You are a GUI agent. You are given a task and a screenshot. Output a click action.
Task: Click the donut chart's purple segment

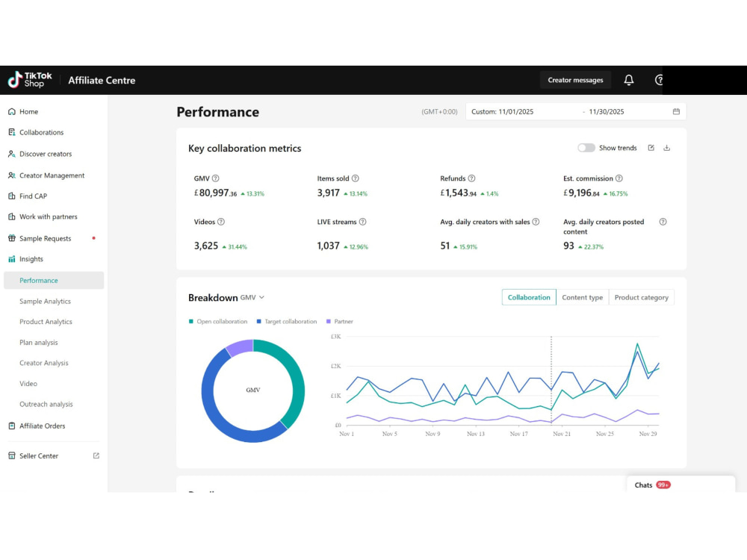pyautogui.click(x=240, y=347)
